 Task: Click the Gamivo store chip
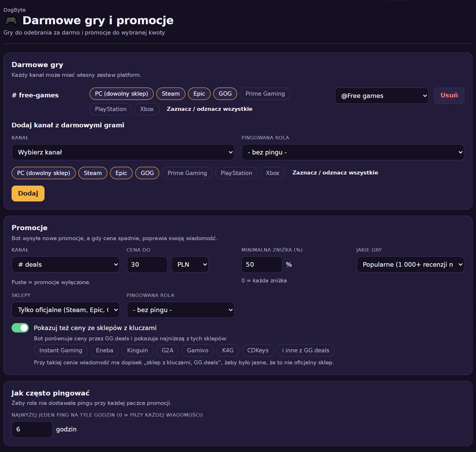pyautogui.click(x=198, y=350)
